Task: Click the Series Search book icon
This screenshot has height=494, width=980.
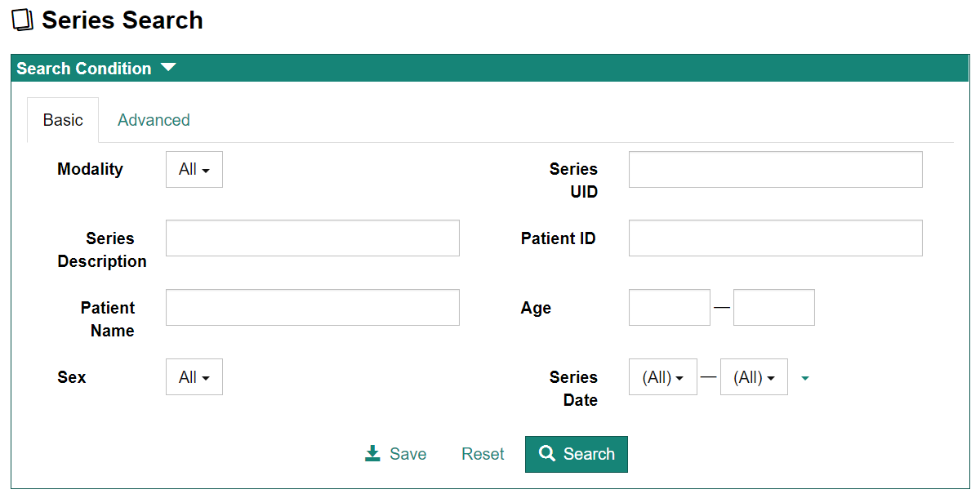Action: (22, 20)
